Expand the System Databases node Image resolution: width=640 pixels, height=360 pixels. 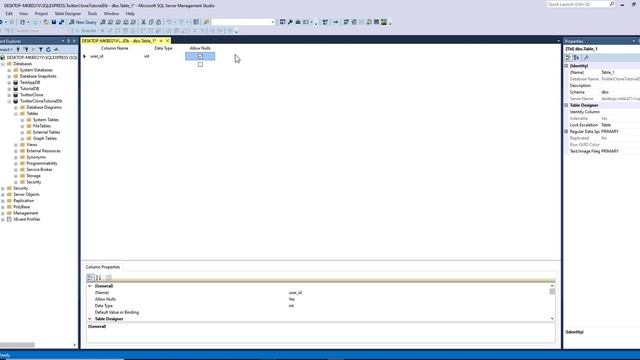coord(9,70)
